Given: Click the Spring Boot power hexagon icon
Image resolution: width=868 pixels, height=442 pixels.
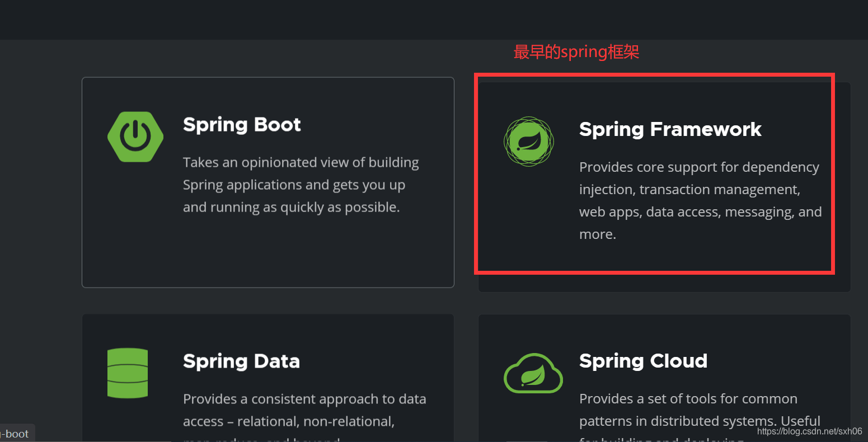Looking at the screenshot, I should pyautogui.click(x=135, y=137).
